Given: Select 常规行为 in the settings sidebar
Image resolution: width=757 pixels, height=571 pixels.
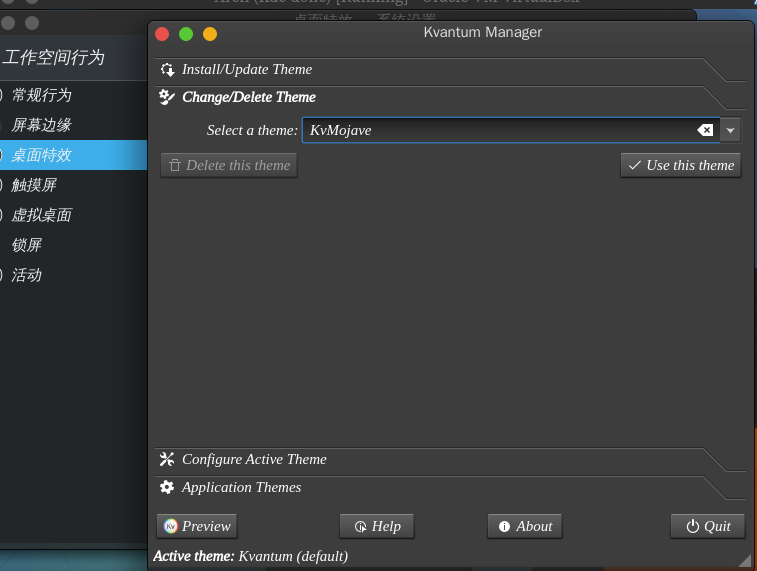Looking at the screenshot, I should click(73, 95).
